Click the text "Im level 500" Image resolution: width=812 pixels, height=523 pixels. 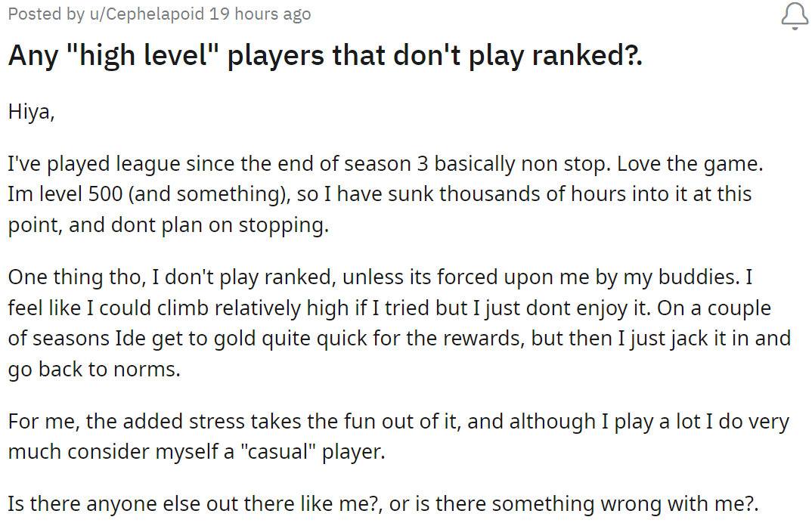66,194
